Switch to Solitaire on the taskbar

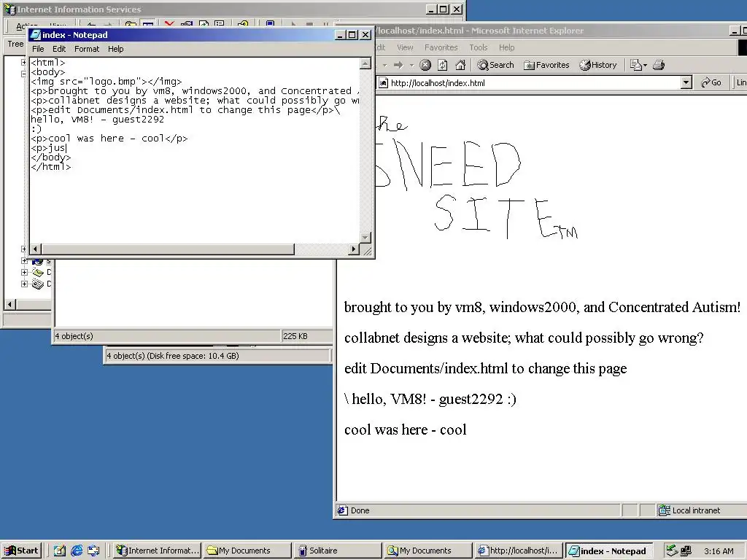coord(337,551)
